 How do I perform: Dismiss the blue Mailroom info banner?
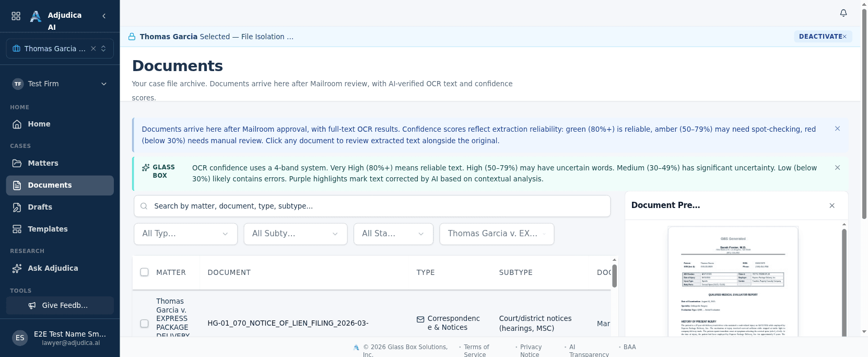pyautogui.click(x=837, y=129)
